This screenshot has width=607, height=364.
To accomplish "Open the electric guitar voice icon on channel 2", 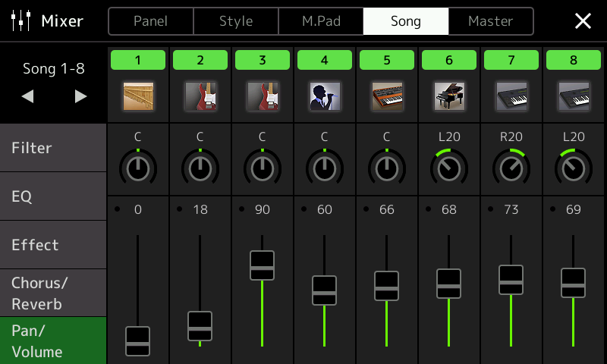I will (200, 96).
